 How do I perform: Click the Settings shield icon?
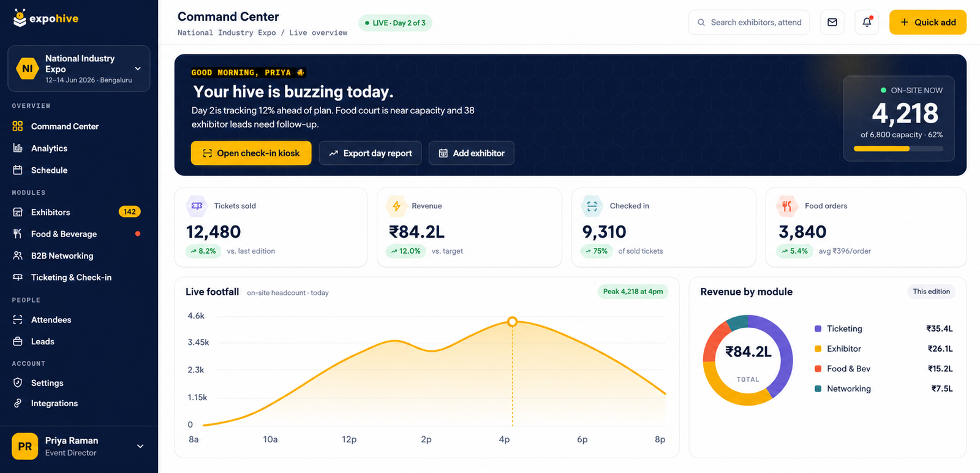[18, 383]
